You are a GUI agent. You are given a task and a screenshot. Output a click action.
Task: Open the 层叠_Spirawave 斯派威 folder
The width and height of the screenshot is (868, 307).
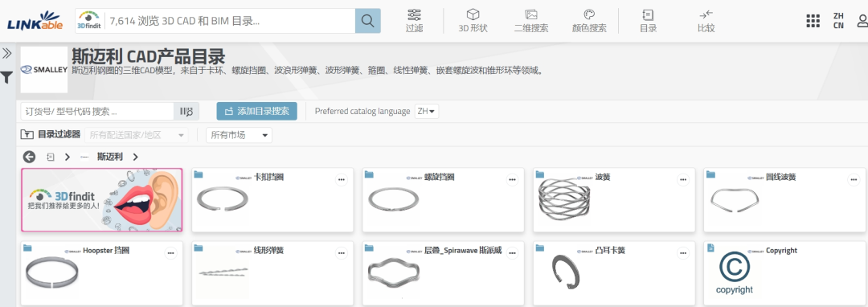444,273
